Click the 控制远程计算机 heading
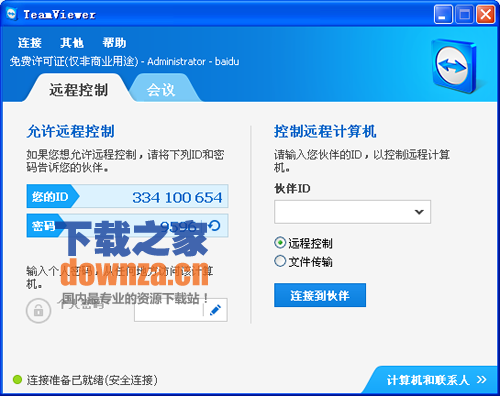 tap(325, 131)
